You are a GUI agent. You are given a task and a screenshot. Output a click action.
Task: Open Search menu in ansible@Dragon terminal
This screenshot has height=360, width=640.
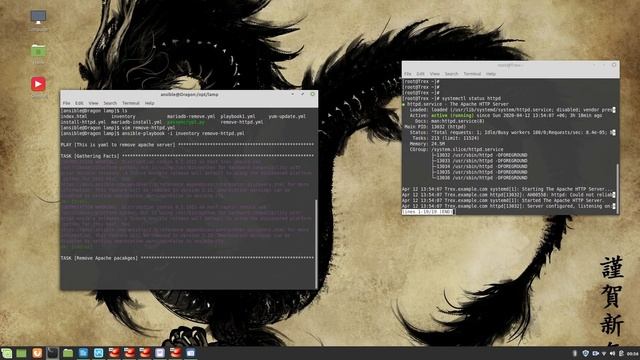point(110,103)
